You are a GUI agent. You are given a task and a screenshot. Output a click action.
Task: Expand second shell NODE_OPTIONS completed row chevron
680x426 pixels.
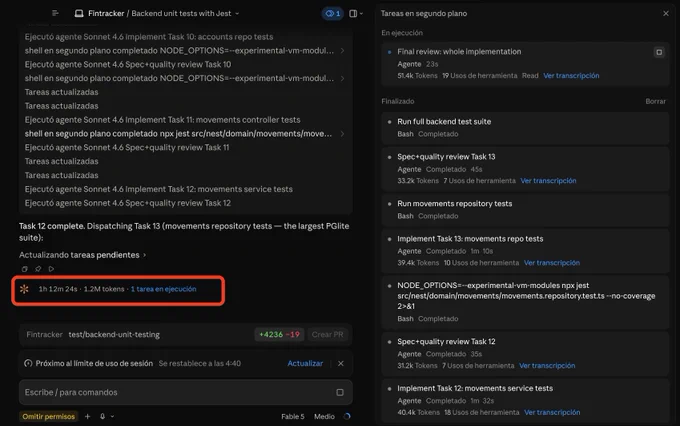(342, 79)
